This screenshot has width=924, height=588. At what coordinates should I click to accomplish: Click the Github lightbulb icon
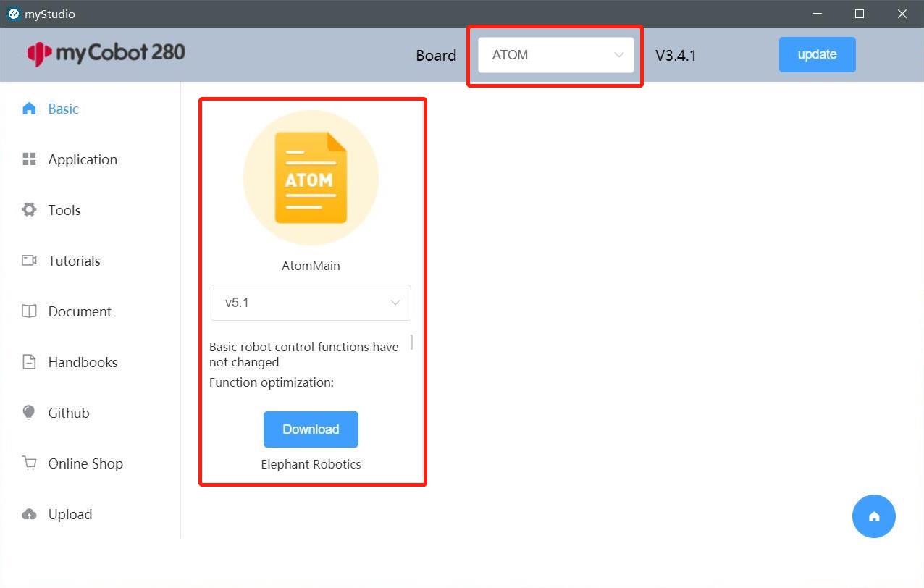click(29, 413)
